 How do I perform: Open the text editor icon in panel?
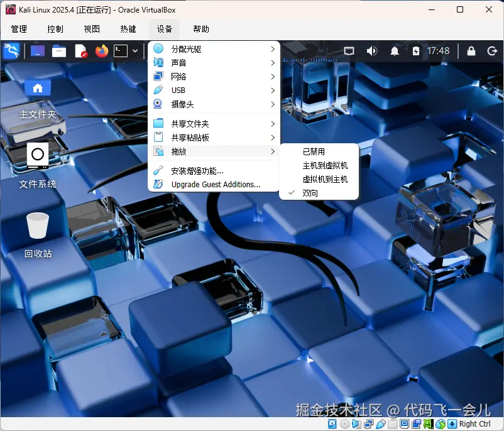(80, 51)
